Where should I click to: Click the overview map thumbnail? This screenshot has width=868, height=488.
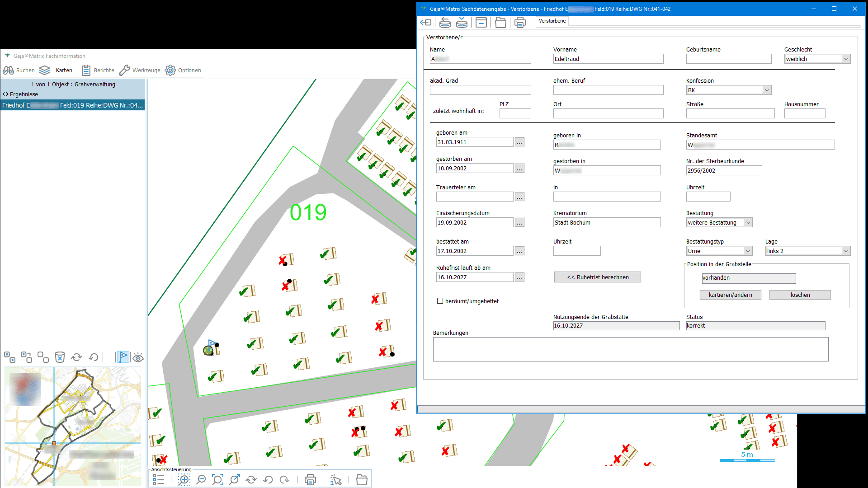point(72,426)
